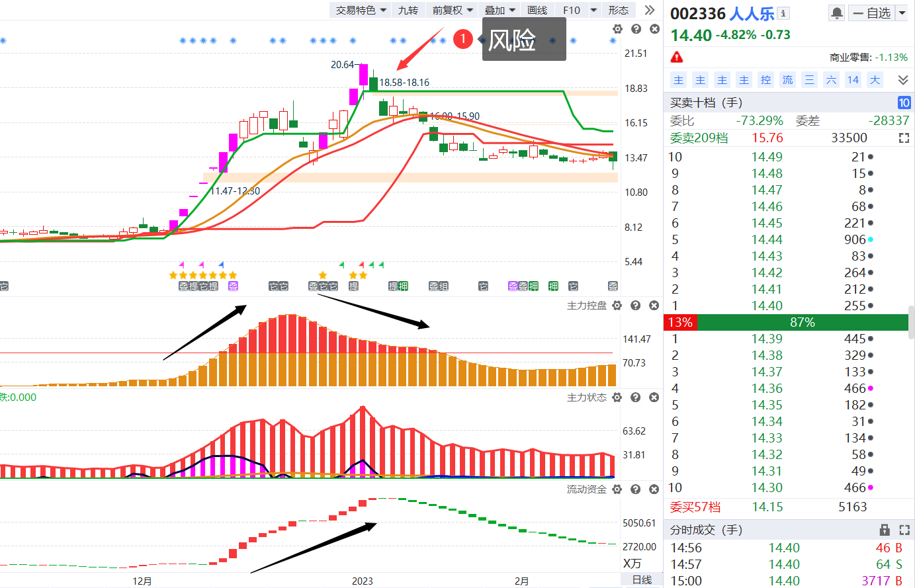Click the 分时成交（手） header
The width and height of the screenshot is (915, 588).
point(707,530)
